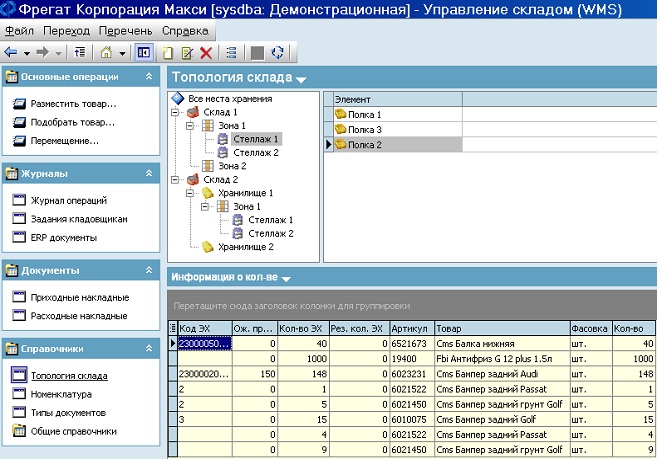This screenshot has width=660, height=460.
Task: Open the Перечень menu
Action: (x=125, y=31)
